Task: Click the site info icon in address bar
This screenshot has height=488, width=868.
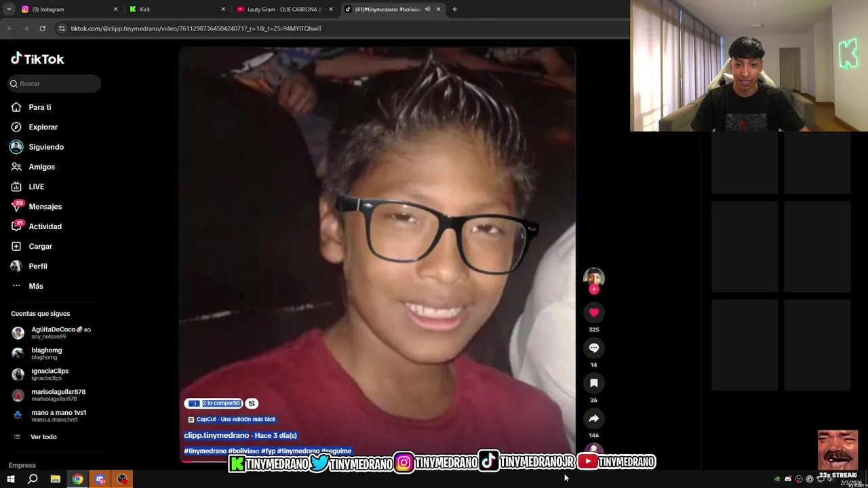Action: 62,28
